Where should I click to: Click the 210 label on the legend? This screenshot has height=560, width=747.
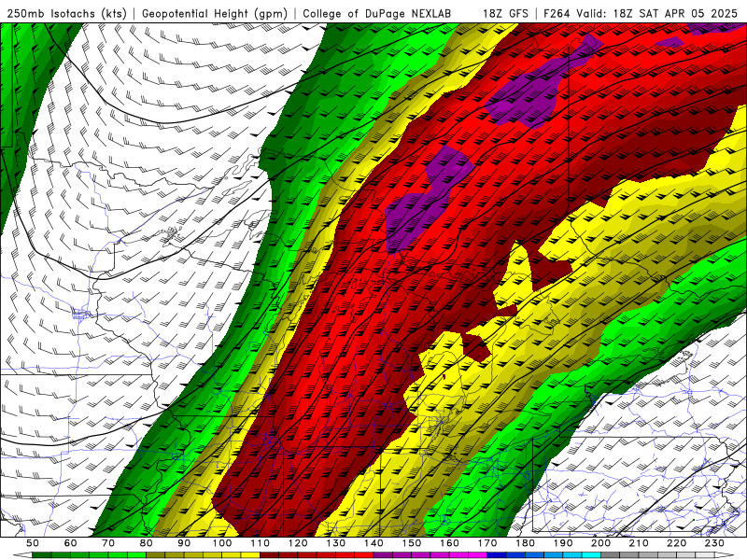click(639, 543)
